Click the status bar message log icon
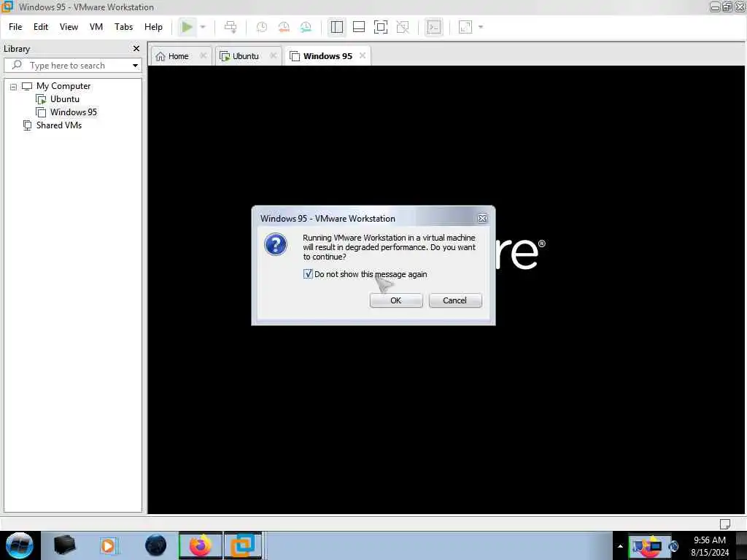This screenshot has width=747, height=560. point(724,524)
